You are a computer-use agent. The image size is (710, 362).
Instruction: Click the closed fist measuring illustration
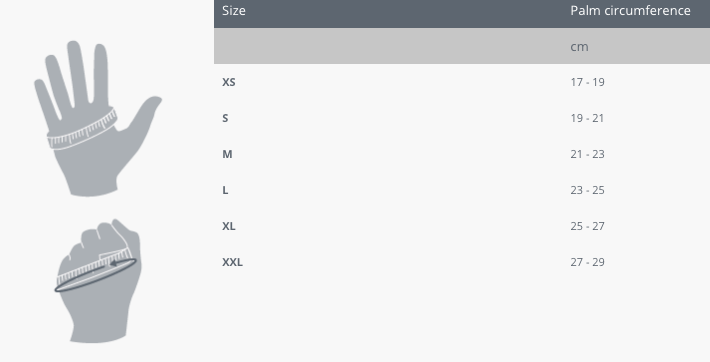pyautogui.click(x=97, y=281)
